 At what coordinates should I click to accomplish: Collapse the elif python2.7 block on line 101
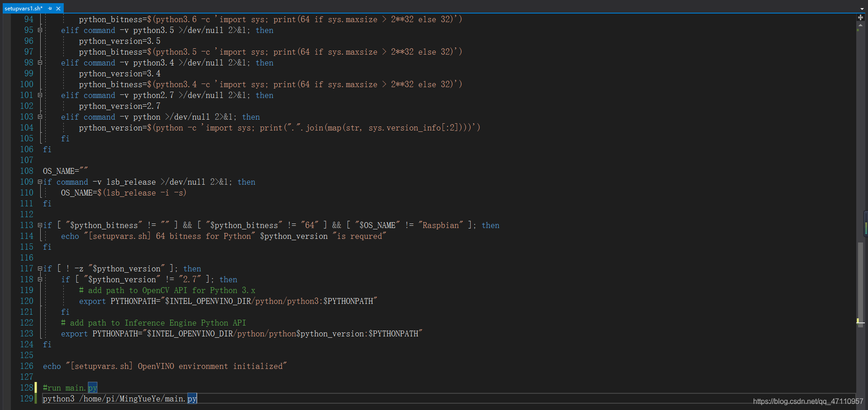point(40,95)
